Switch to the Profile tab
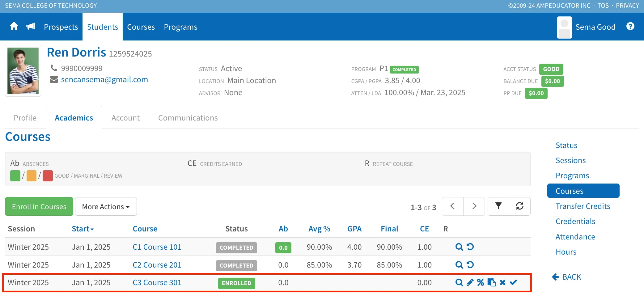Screen dimensions: 644x296 pos(25,118)
